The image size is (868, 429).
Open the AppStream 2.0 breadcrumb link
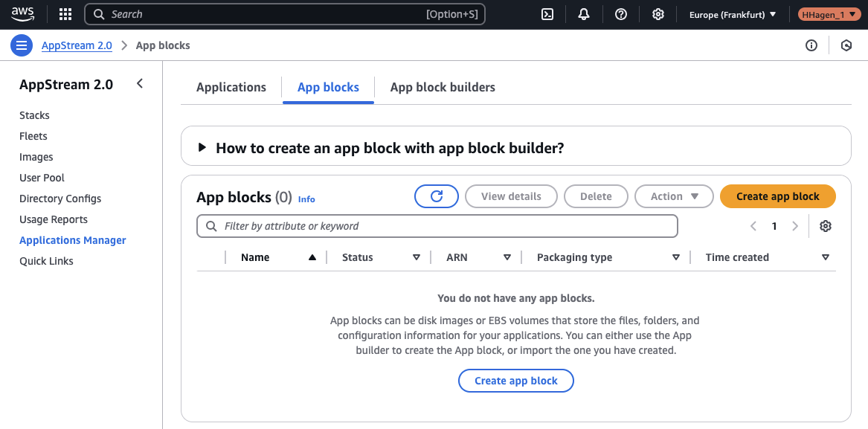pos(77,45)
